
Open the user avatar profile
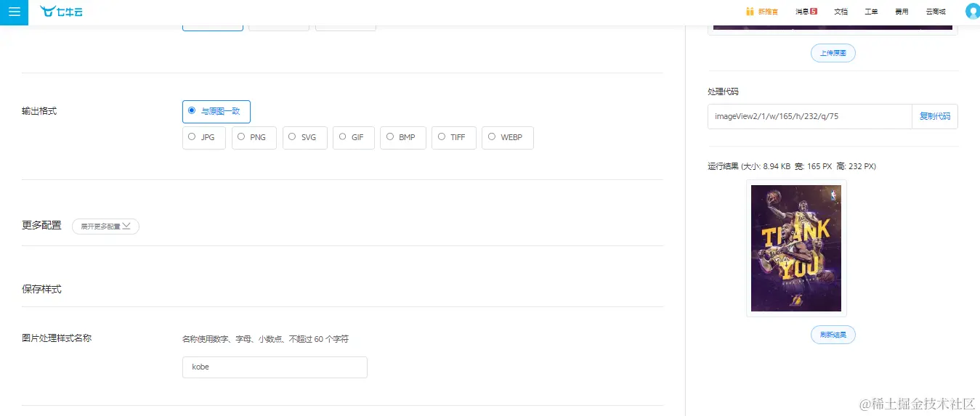[x=972, y=12]
